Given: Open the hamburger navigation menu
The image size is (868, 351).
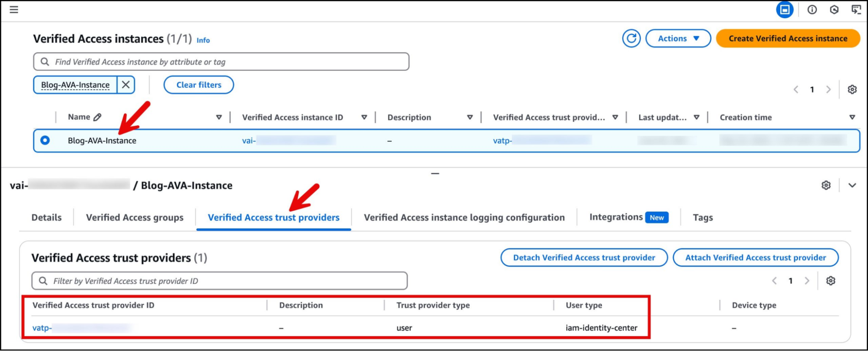Looking at the screenshot, I should click(x=14, y=10).
